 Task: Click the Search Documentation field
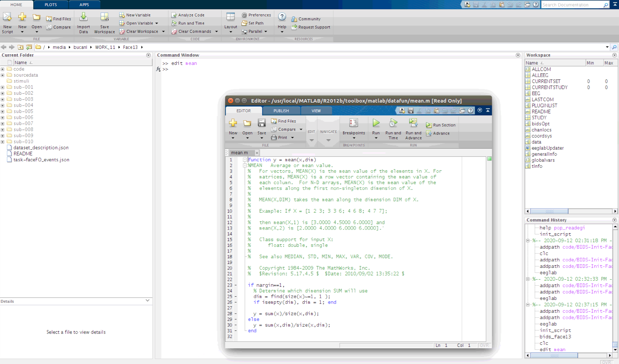573,5
